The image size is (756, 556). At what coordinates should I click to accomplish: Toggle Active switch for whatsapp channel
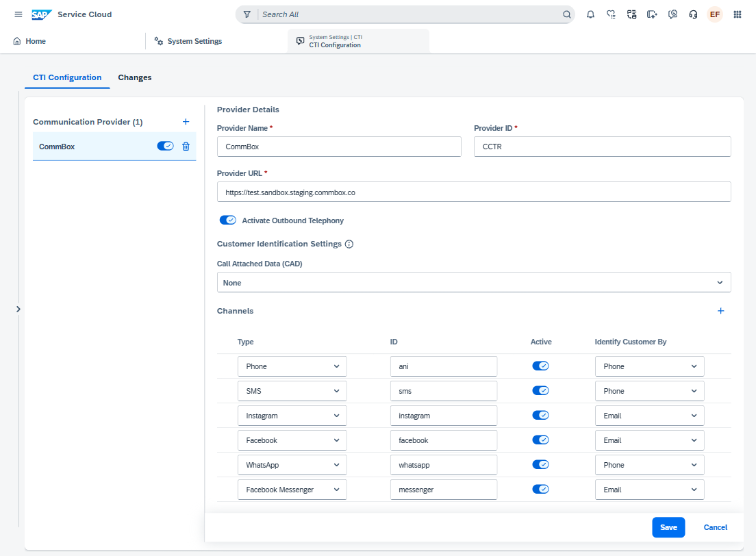540,464
